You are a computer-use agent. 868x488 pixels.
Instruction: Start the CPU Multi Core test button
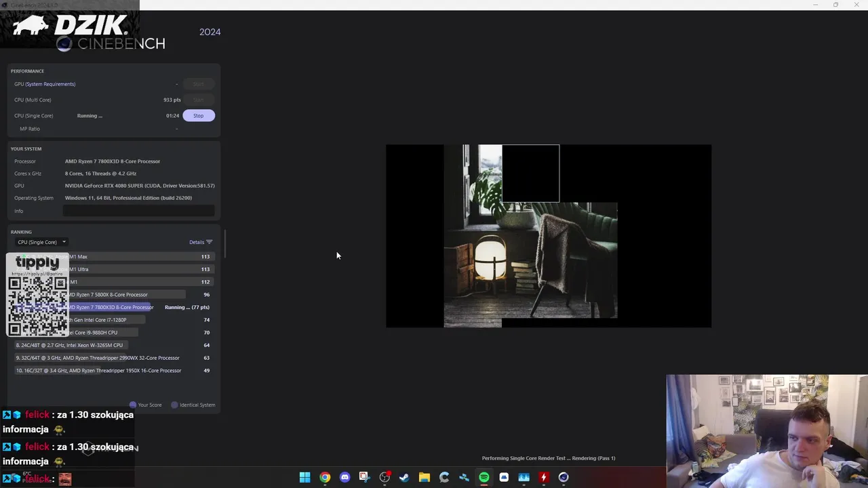[x=198, y=100]
